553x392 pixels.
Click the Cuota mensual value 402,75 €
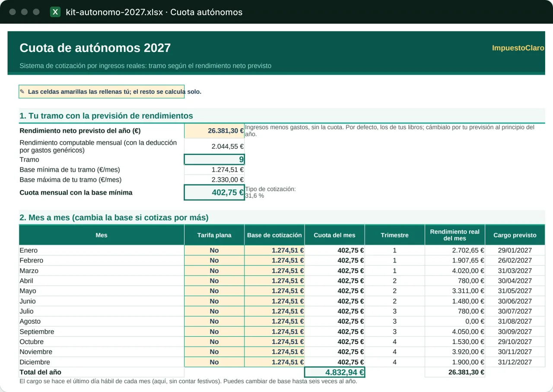pyautogui.click(x=214, y=193)
